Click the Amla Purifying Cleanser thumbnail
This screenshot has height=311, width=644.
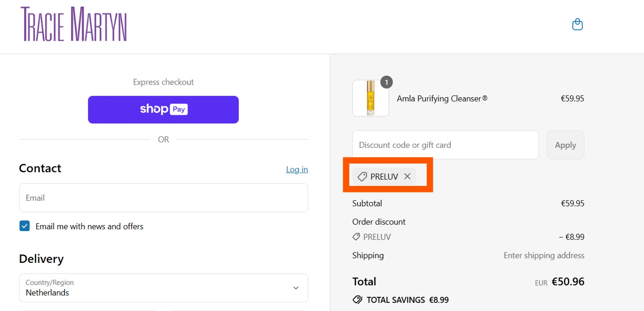[371, 98]
